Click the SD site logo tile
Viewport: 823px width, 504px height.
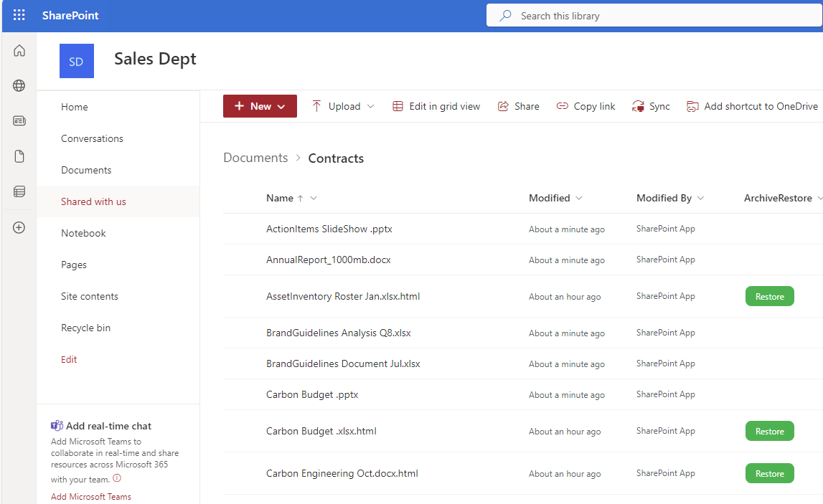pyautogui.click(x=77, y=61)
